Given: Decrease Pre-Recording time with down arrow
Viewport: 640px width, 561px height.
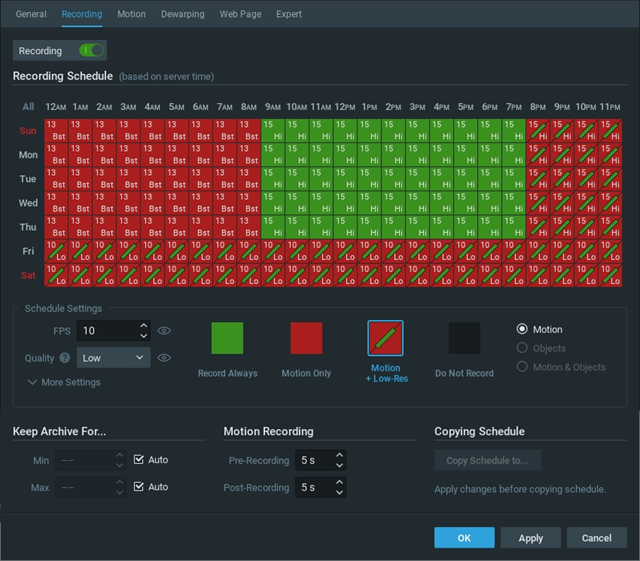Looking at the screenshot, I should pos(340,465).
